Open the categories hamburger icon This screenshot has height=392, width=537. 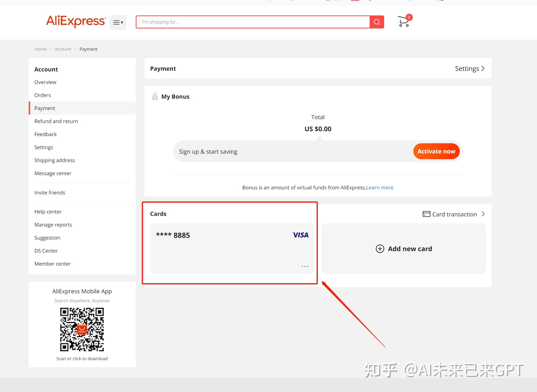click(116, 22)
